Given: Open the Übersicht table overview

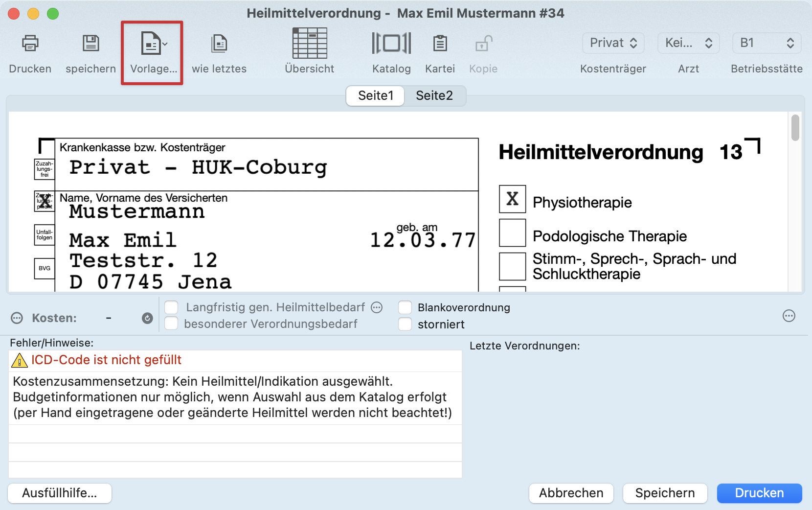Looking at the screenshot, I should click(310, 43).
